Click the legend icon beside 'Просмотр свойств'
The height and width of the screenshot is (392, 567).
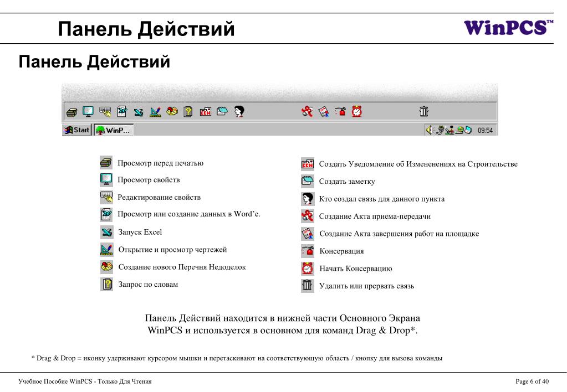pos(106,179)
